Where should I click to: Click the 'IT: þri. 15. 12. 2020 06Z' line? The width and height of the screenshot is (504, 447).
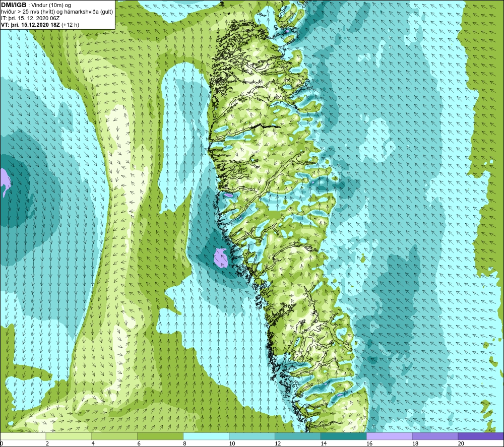pos(30,18)
